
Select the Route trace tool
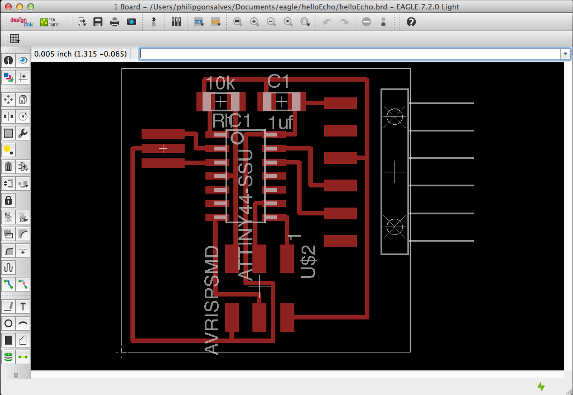pyautogui.click(x=8, y=284)
